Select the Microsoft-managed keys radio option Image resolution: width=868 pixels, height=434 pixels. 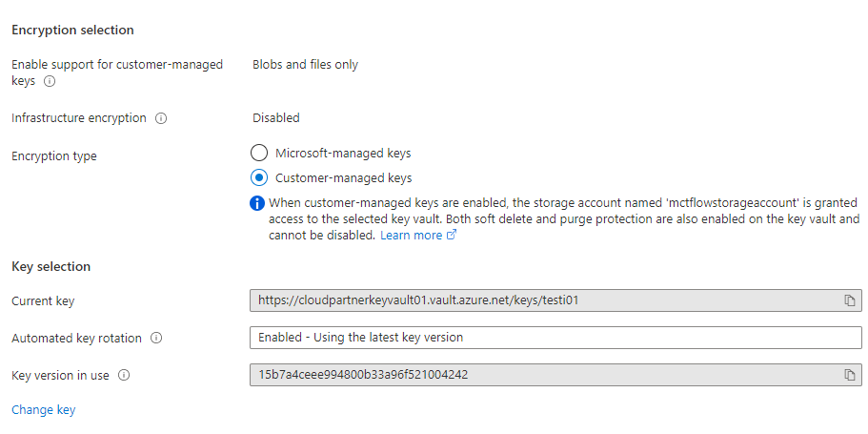(x=259, y=153)
